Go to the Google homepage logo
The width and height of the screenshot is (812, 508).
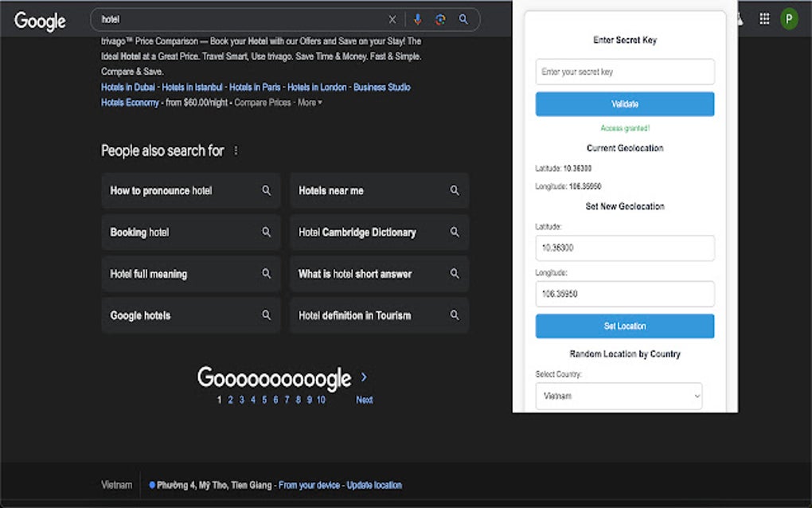pos(40,21)
